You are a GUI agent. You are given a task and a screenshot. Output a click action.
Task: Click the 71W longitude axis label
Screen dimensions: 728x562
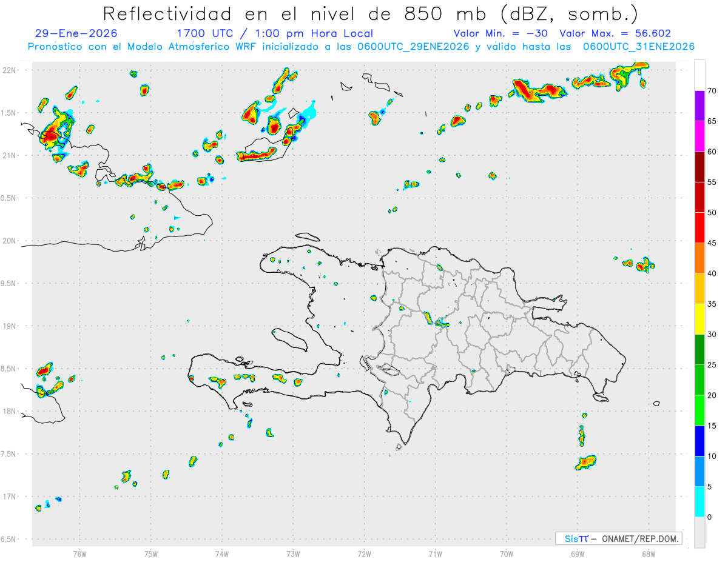tap(435, 554)
